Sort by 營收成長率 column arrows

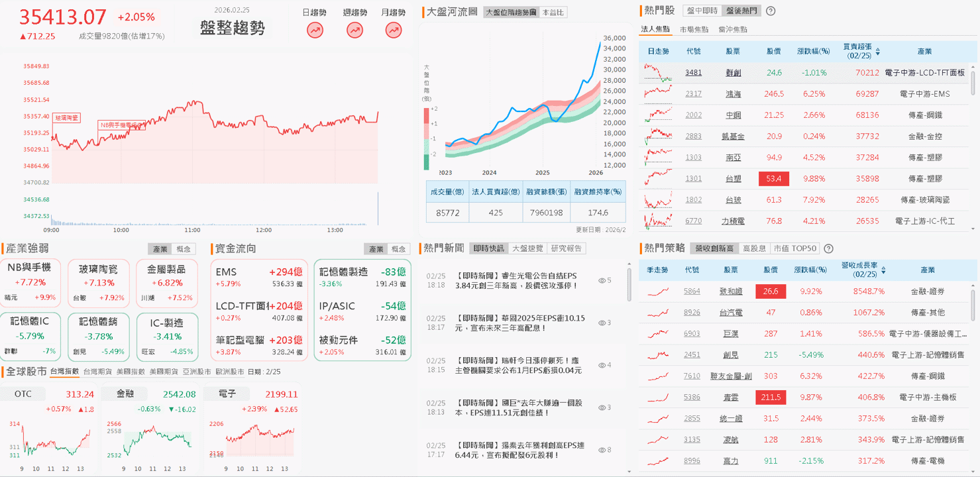[x=883, y=270]
